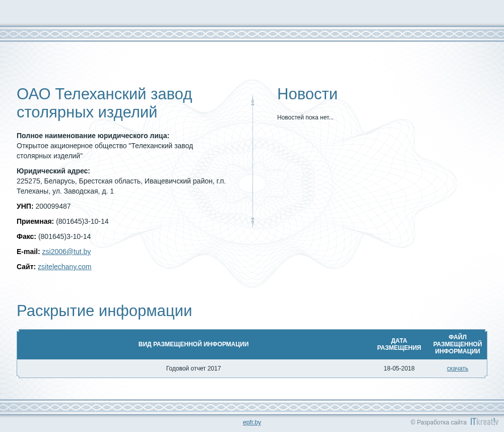Viewport: 504px width, 432px height.
Task: Click the Вид размещенной информации column header
Action: (x=193, y=344)
